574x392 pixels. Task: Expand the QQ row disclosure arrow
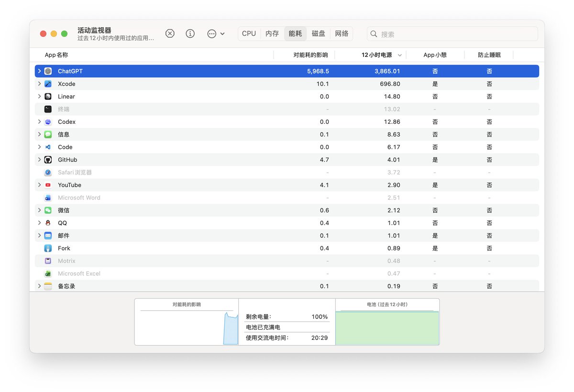[39, 223]
